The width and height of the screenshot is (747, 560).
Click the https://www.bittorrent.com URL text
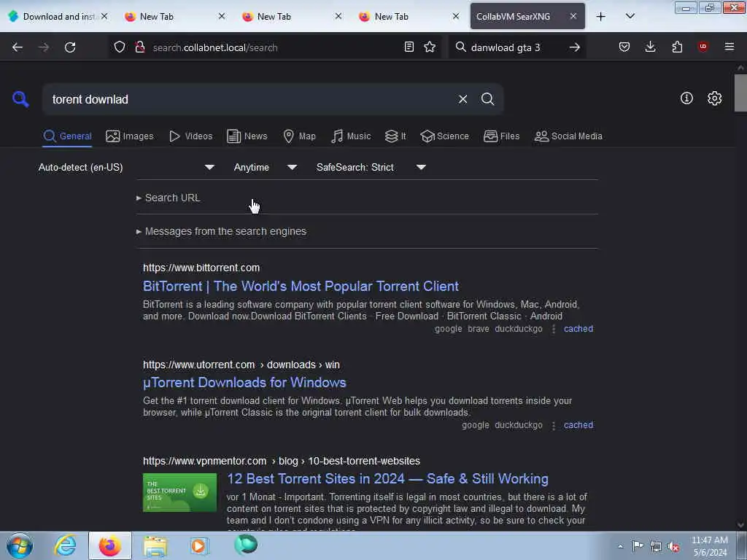pyautogui.click(x=201, y=268)
